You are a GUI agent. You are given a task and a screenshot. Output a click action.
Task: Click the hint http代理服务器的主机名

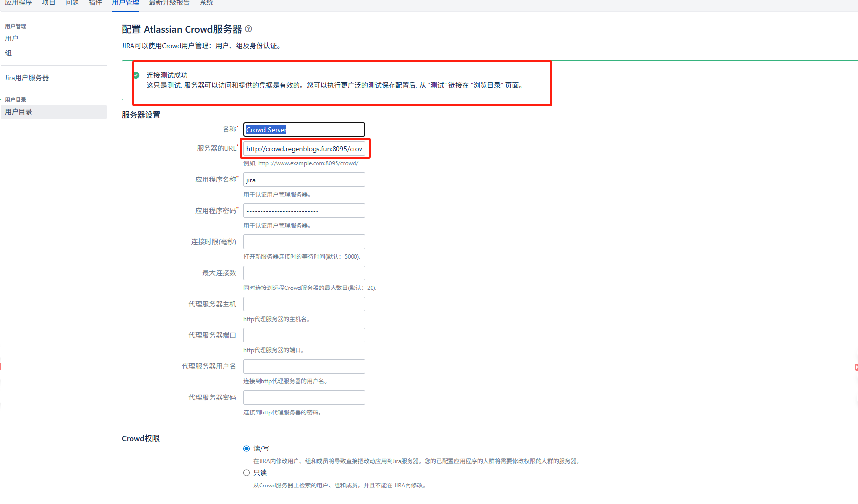pyautogui.click(x=277, y=319)
